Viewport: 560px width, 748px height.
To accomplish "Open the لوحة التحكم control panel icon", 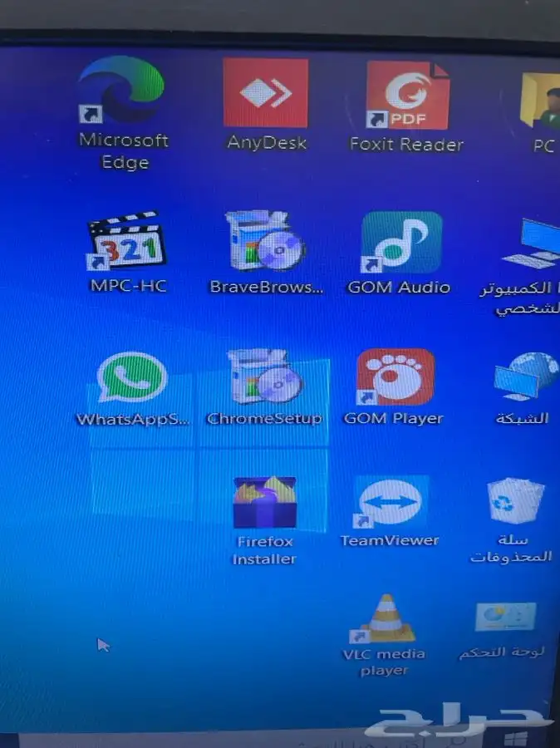I will pos(505,619).
